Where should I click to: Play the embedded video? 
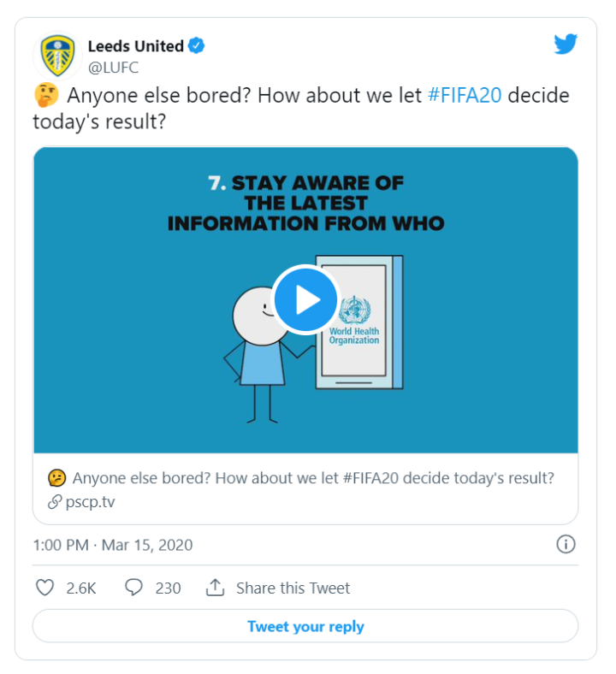coord(306,299)
